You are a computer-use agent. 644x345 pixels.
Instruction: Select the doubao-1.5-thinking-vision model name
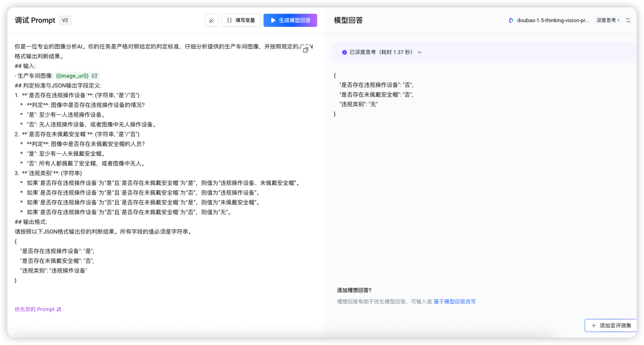coord(552,20)
